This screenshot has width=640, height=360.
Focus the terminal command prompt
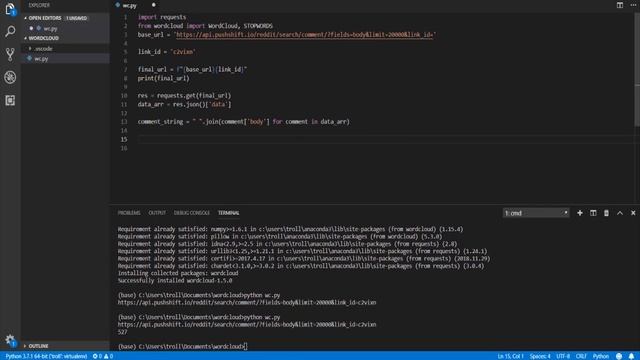[182, 347]
